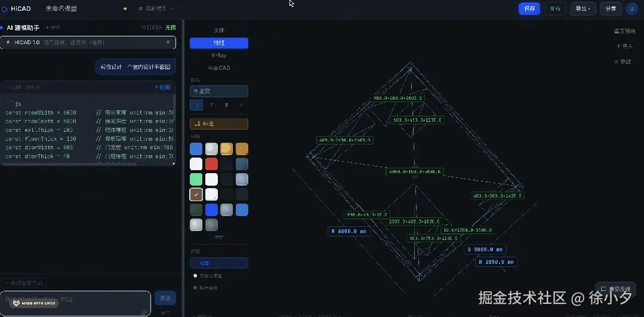Open the 参数 parameters panel gear
The height and width of the screenshot is (317, 644).
click(x=623, y=61)
